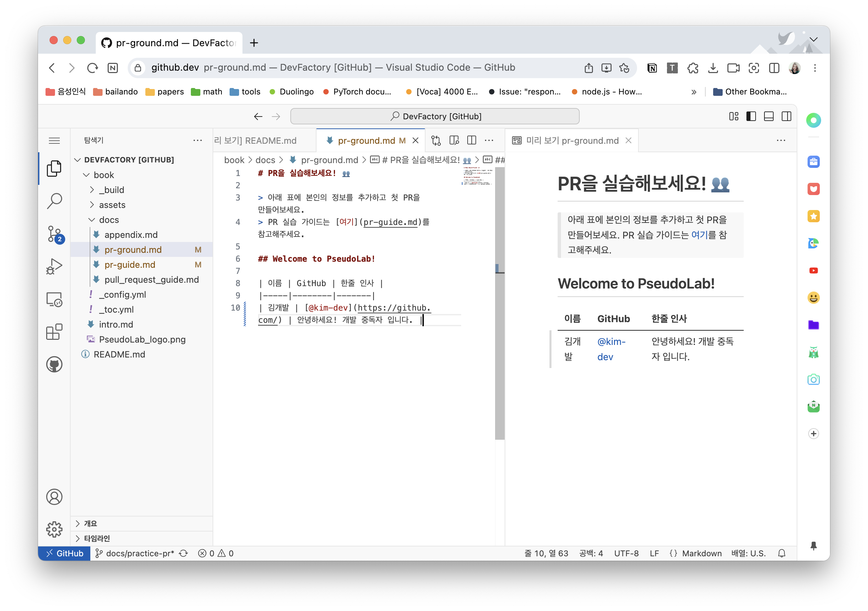Collapse the docs folder

(x=109, y=220)
